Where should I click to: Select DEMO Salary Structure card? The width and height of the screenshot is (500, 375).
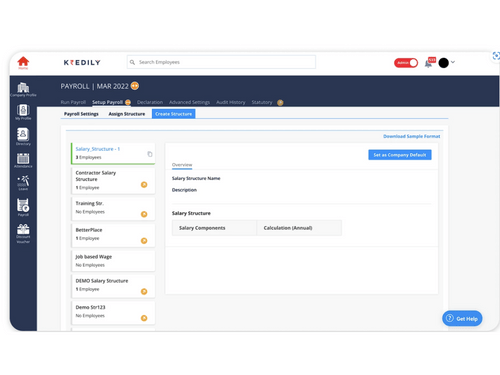coord(113,286)
